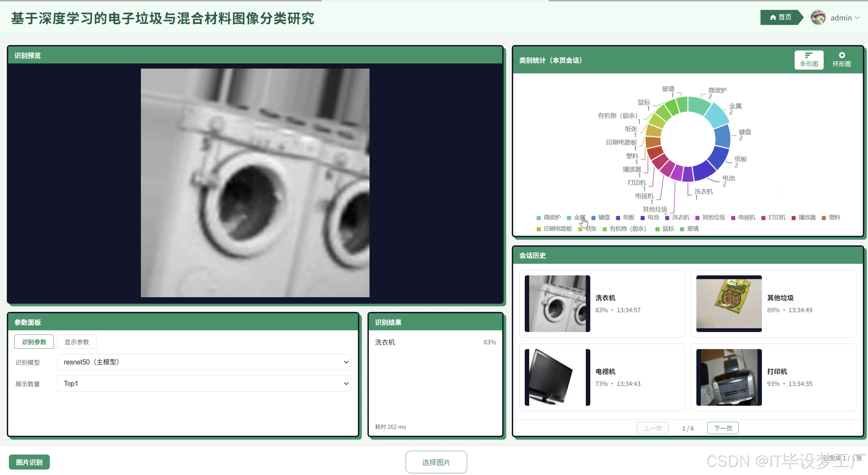Select the 洗衣机 83% result row
The height and width of the screenshot is (475, 868).
(x=435, y=342)
